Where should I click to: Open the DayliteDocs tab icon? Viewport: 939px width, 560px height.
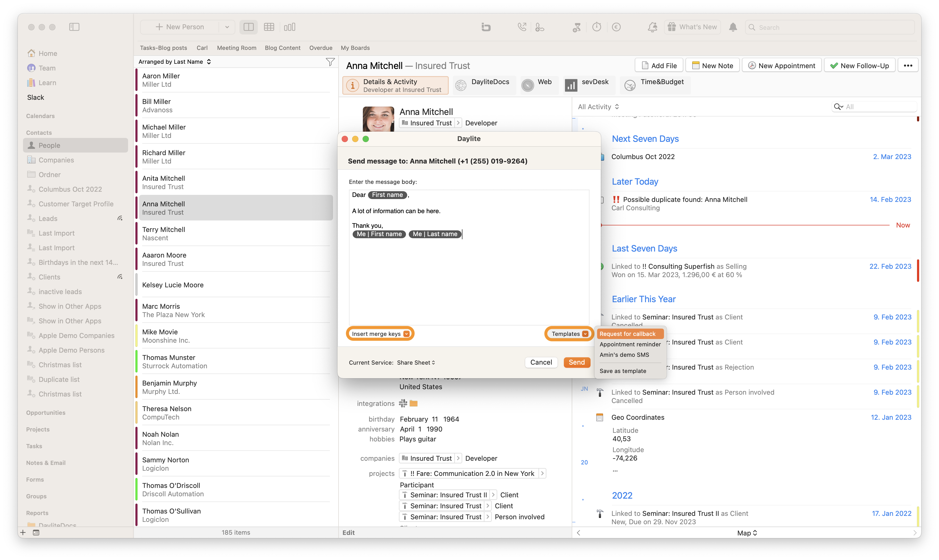(461, 85)
